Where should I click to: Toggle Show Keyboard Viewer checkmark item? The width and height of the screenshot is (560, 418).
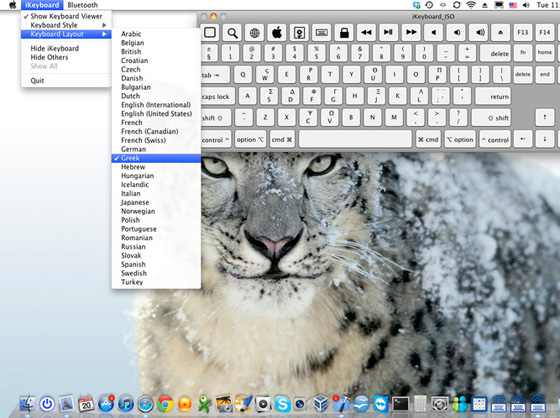pyautogui.click(x=66, y=16)
